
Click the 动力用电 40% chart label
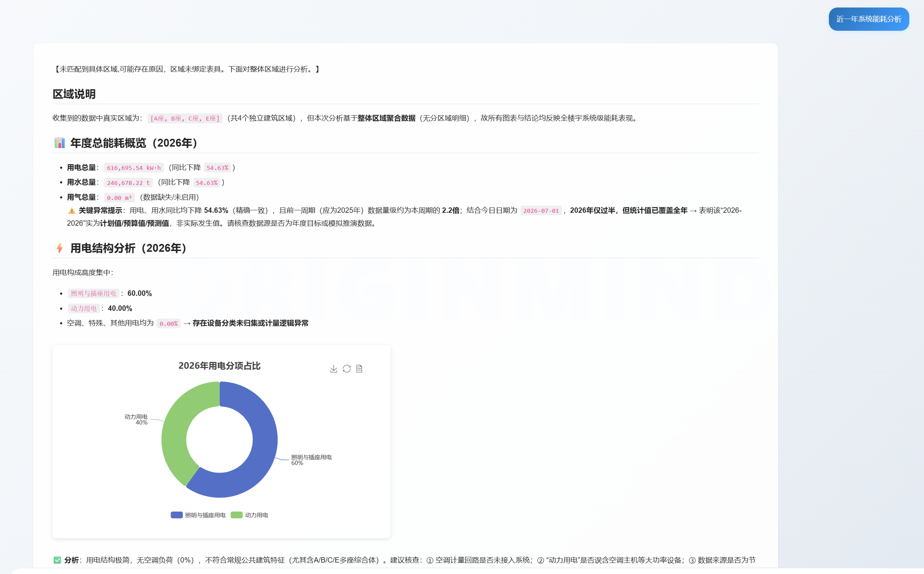[x=136, y=420]
